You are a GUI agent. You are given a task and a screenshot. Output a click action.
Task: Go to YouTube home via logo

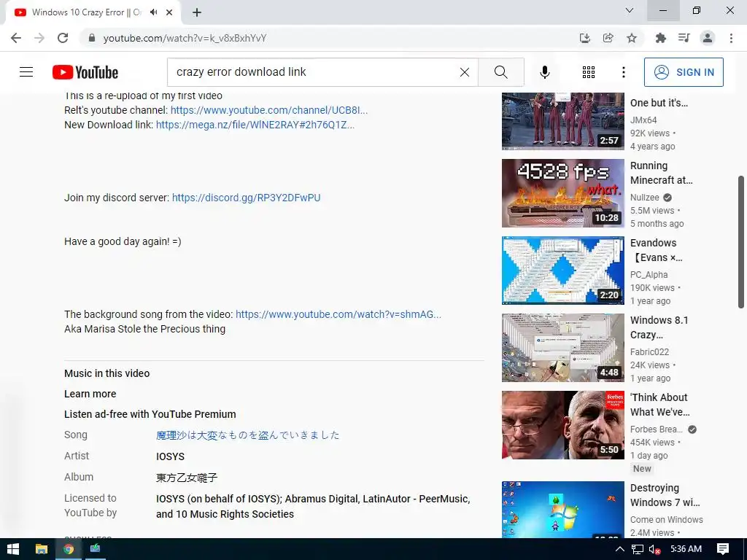pyautogui.click(x=85, y=72)
